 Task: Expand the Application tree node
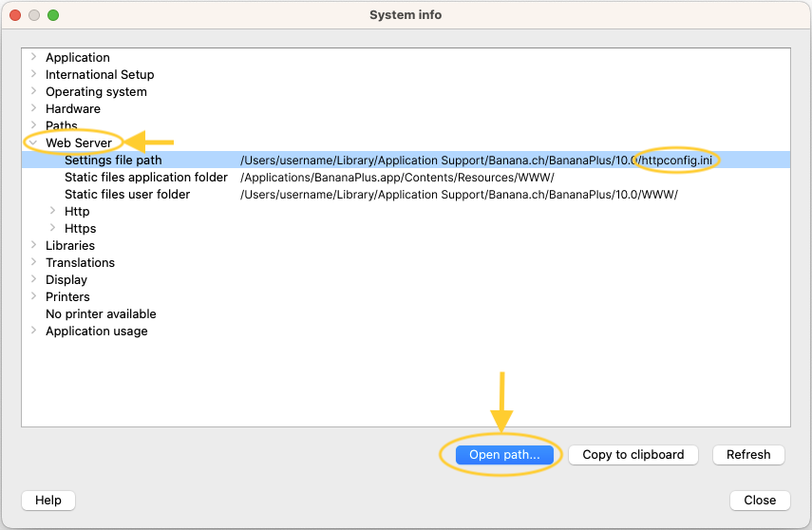point(34,58)
